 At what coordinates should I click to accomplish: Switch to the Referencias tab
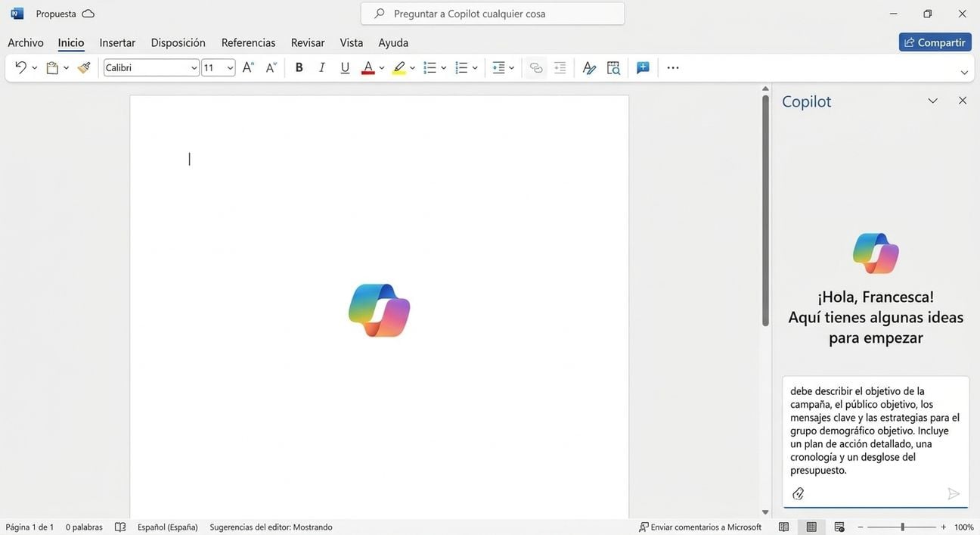248,42
